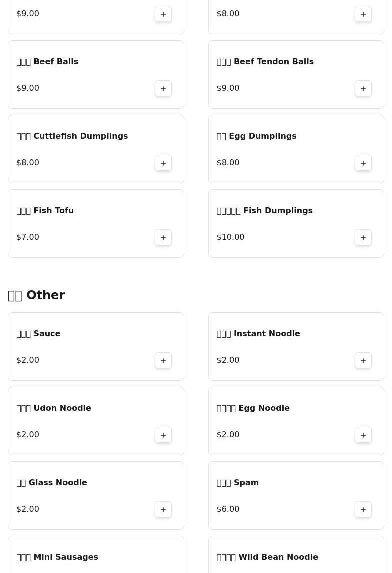This screenshot has width=392, height=573.
Task: Add the top-left $9.00 item above Beef Balls
Action: pyautogui.click(x=163, y=14)
